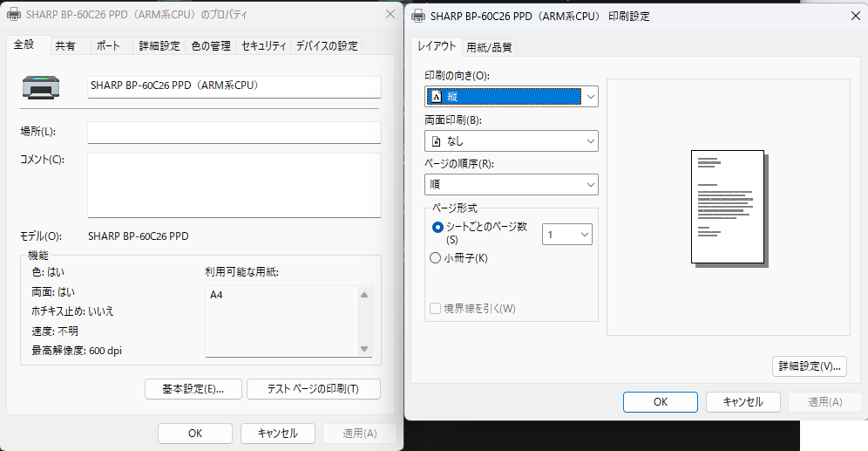Viewport: 868px width, 451px height.
Task: Open 両面印刷 duplex dropdown
Action: click(x=511, y=140)
